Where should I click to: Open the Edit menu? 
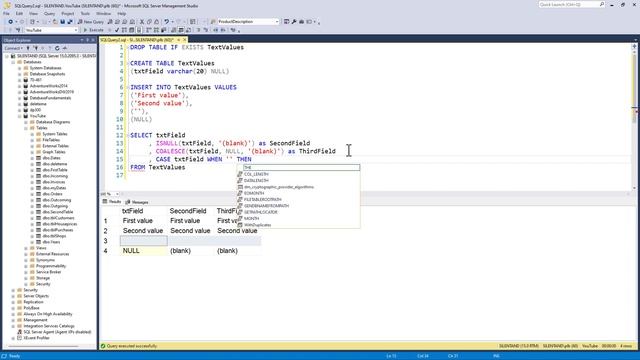[19, 13]
